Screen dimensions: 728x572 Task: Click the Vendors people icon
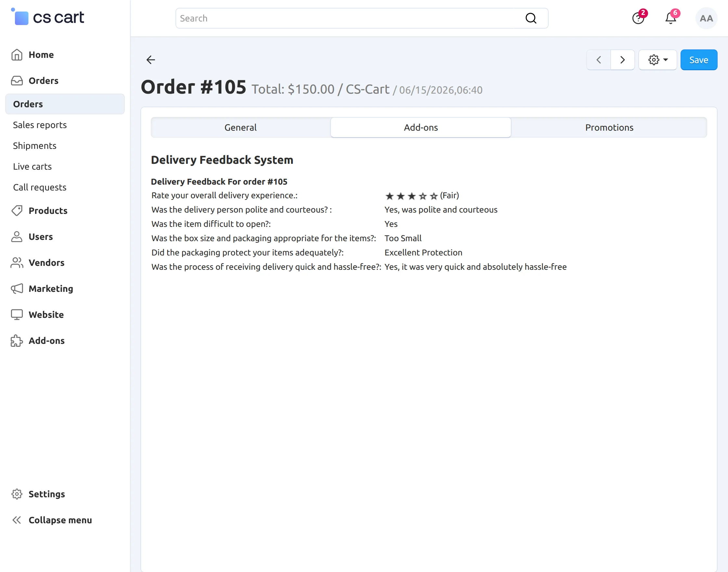[x=17, y=263]
